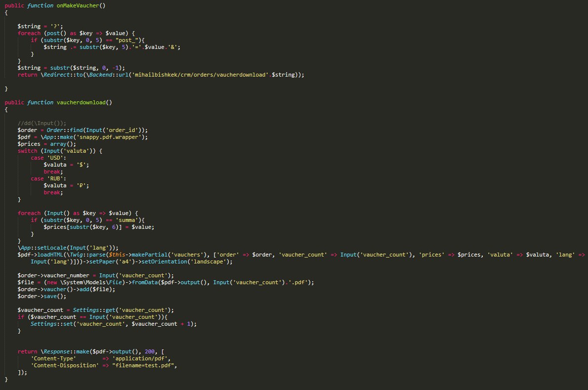588x390 pixels.
Task: Click the Response::make call
Action: click(x=65, y=352)
